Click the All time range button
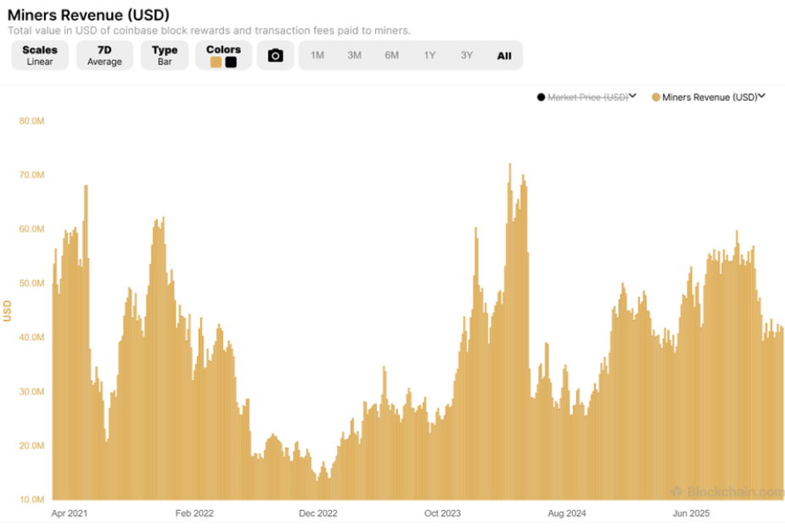The width and height of the screenshot is (785, 532). pos(504,54)
